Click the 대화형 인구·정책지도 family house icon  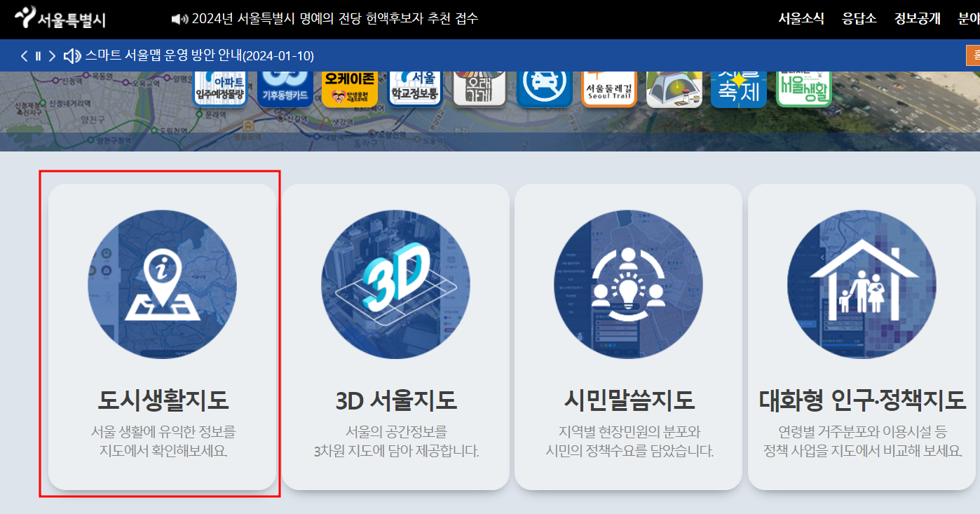(862, 285)
